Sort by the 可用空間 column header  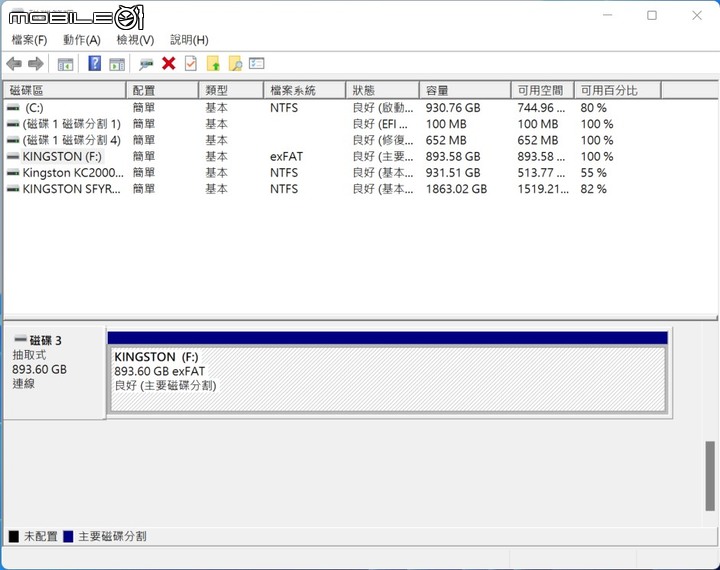coord(543,90)
